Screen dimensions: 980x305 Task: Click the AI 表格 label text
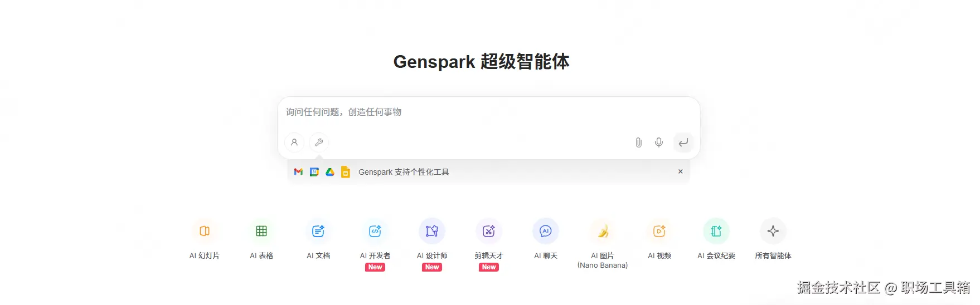[x=261, y=255]
